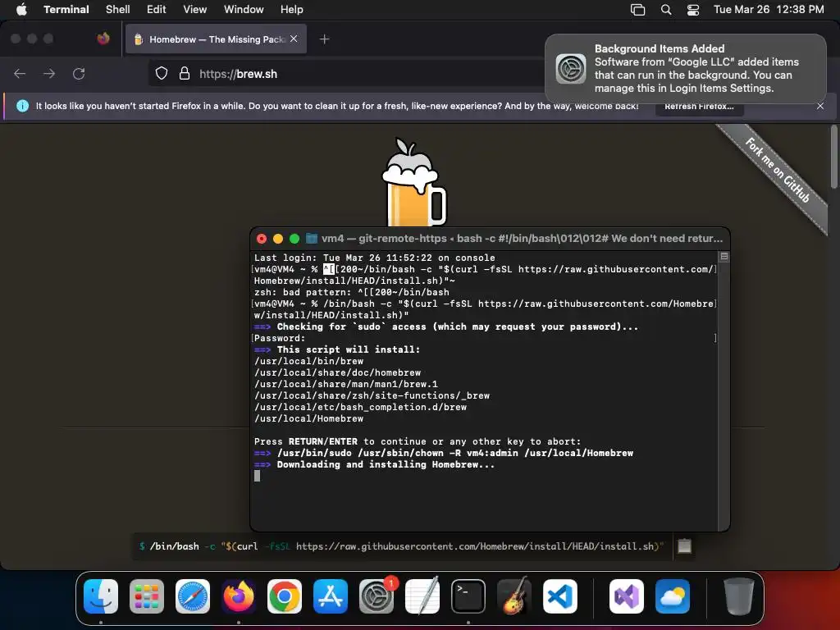Image resolution: width=840 pixels, height=630 pixels.
Task: Open a new Firefox tab
Action: 324,39
